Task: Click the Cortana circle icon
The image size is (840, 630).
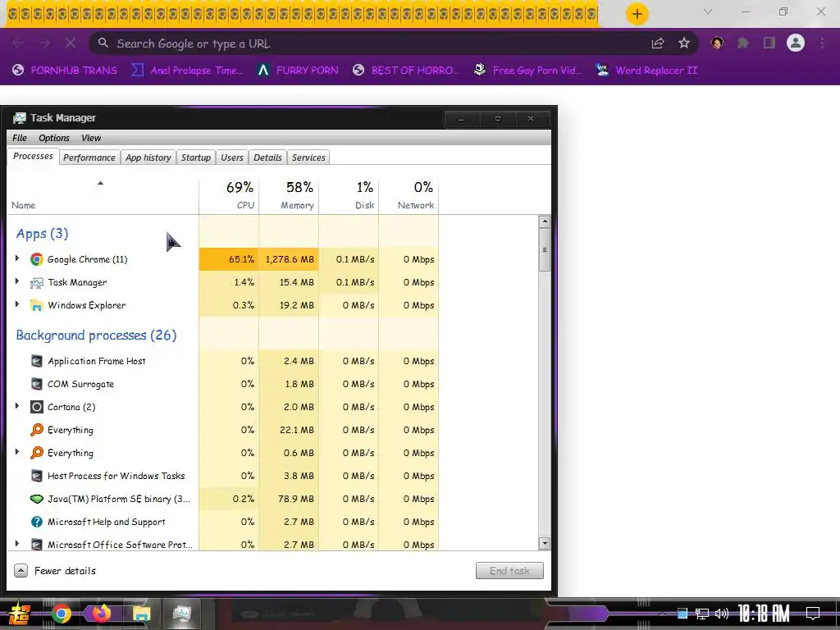Action: 36,407
